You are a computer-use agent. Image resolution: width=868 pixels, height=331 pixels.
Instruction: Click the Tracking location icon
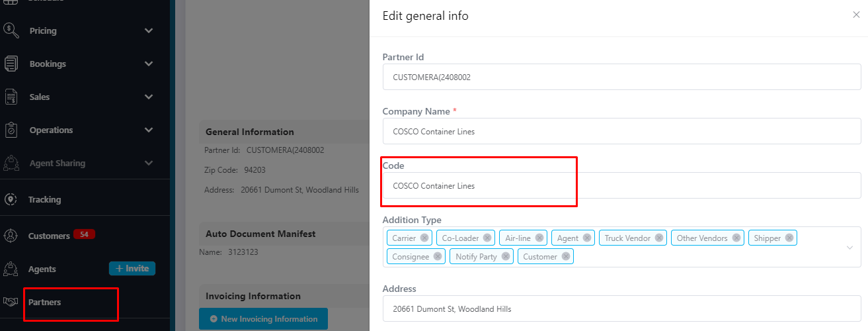tap(10, 199)
